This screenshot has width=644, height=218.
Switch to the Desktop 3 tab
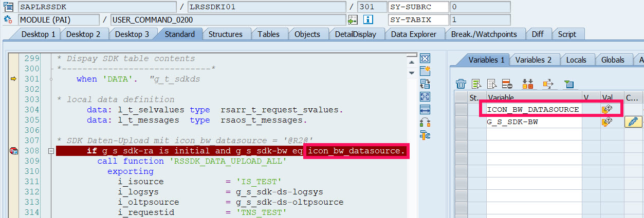pos(132,34)
